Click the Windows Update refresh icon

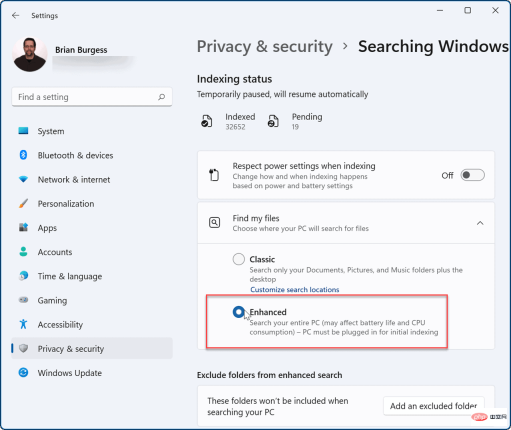pyautogui.click(x=23, y=372)
